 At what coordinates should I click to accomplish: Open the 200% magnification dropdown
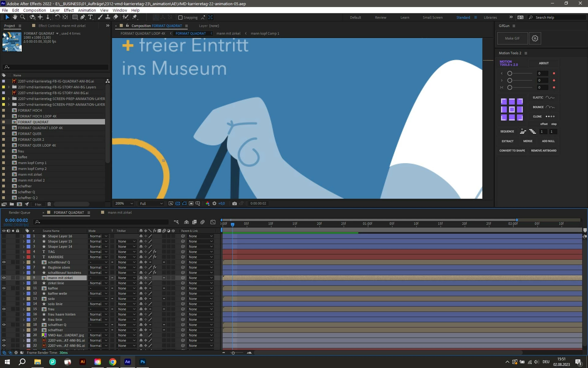(124, 203)
